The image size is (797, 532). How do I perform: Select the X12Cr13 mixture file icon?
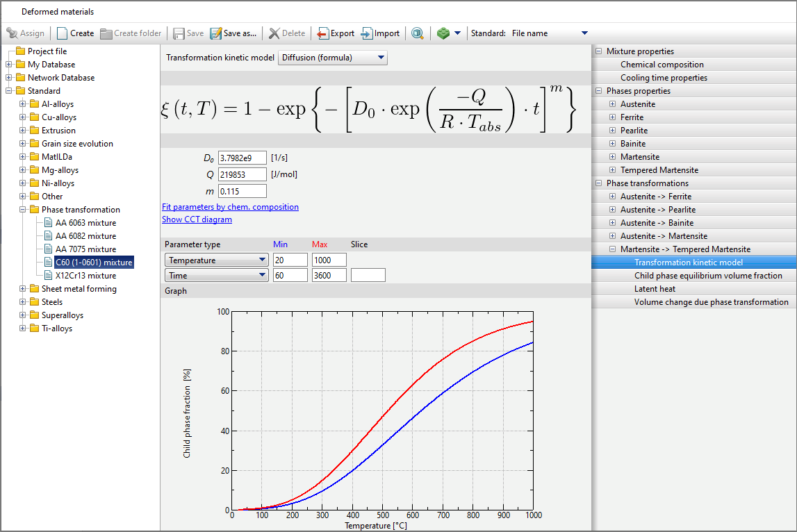click(48, 276)
